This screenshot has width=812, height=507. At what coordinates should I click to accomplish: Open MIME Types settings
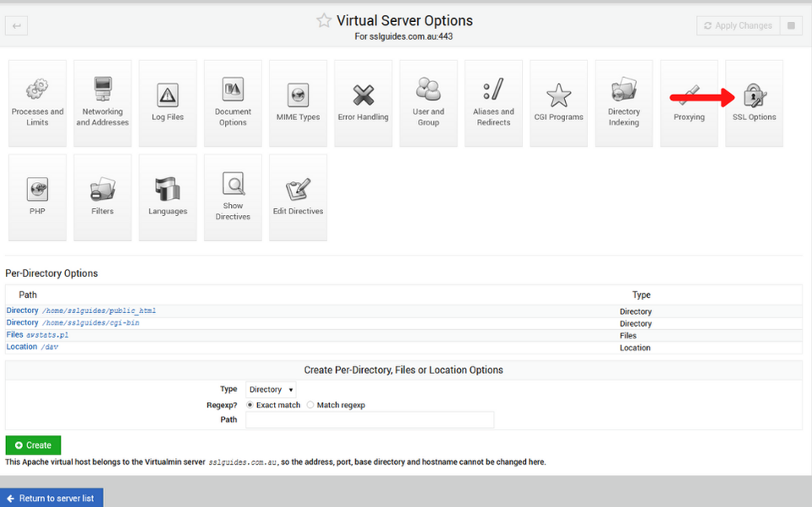click(x=298, y=102)
